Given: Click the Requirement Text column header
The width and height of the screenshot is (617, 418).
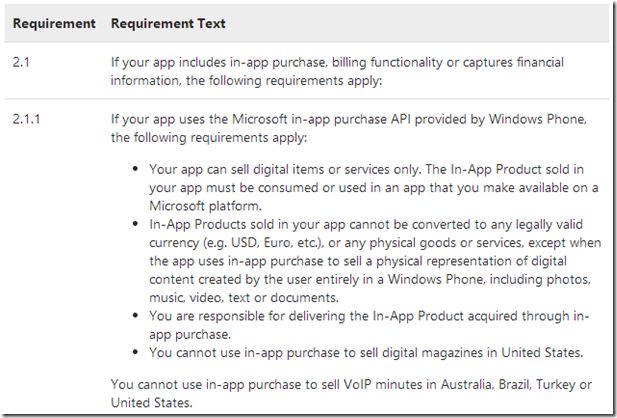Looking at the screenshot, I should tap(168, 24).
